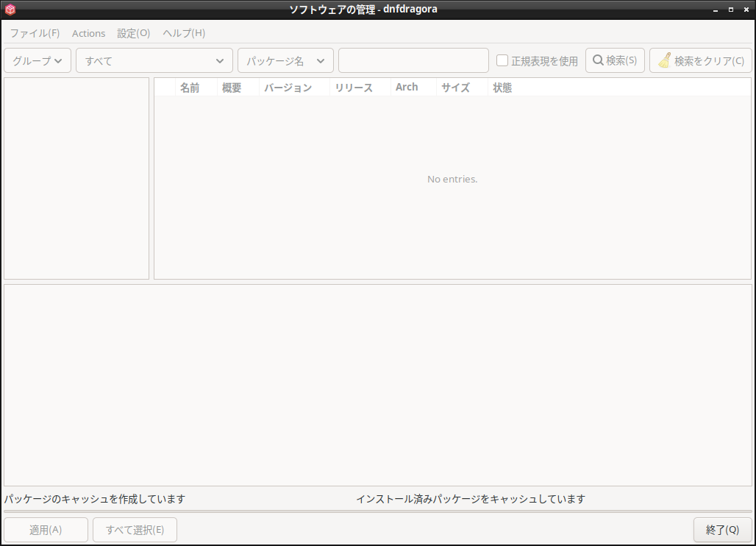Click the 概要 column header
Viewport: 756px width, 546px height.
pos(238,88)
